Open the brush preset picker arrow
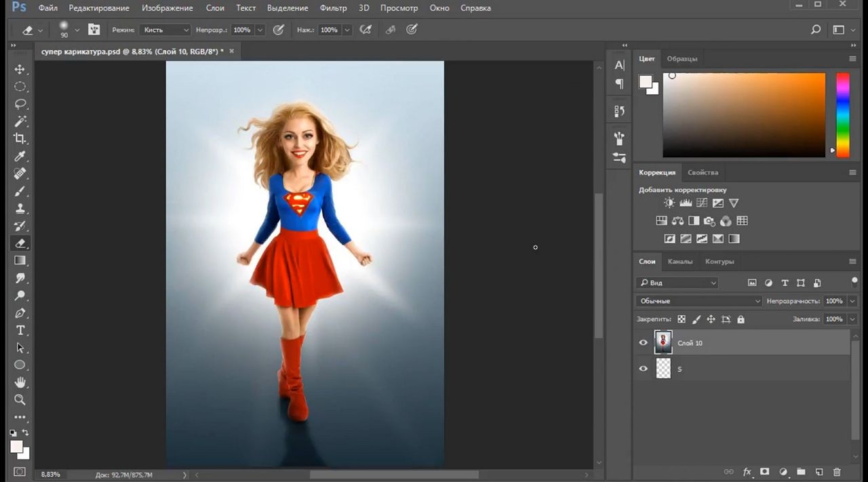868x482 pixels. coord(77,30)
